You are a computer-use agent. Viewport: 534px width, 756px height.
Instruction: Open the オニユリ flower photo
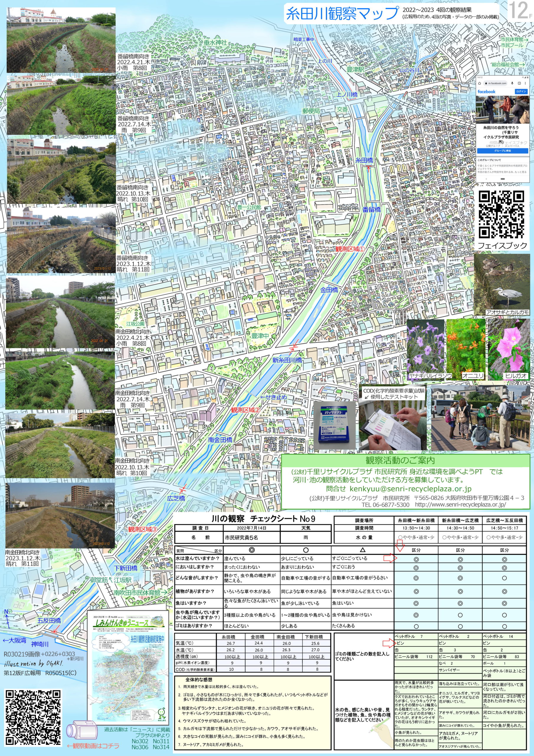pyautogui.click(x=465, y=349)
